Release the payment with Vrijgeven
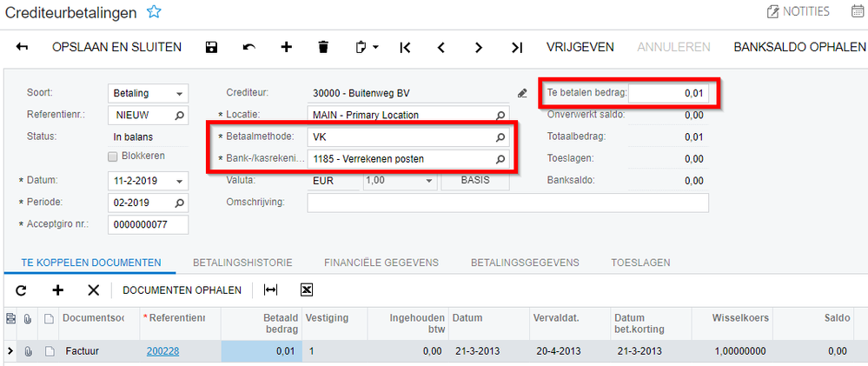Image resolution: width=868 pixels, height=366 pixels. [580, 47]
